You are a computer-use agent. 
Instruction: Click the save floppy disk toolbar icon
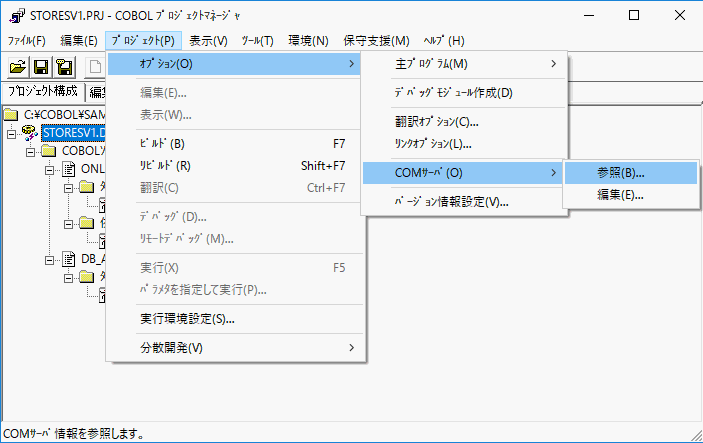click(x=41, y=68)
